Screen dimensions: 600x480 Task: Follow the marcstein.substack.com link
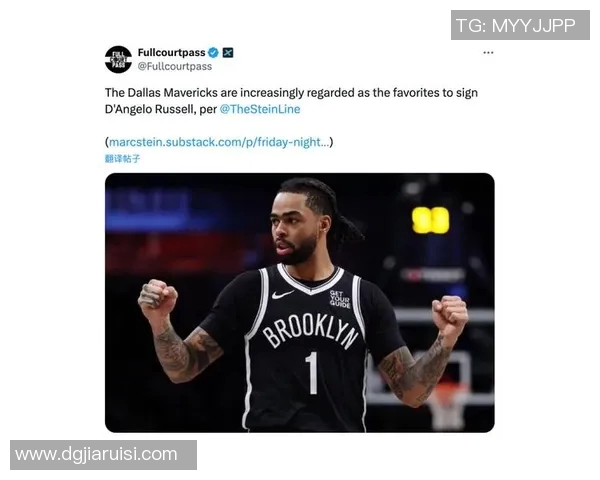[x=219, y=142]
